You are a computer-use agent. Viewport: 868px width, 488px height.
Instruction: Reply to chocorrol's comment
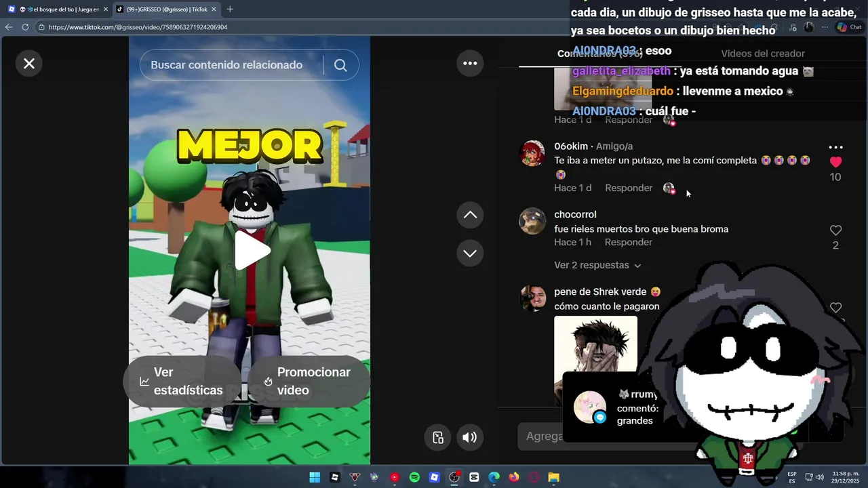pyautogui.click(x=629, y=242)
